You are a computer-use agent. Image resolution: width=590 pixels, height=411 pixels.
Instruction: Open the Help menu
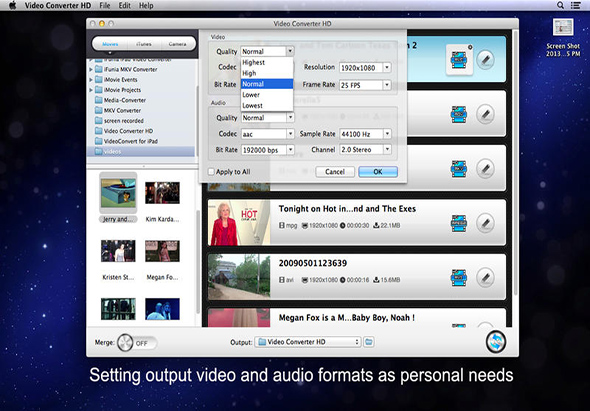pos(146,5)
